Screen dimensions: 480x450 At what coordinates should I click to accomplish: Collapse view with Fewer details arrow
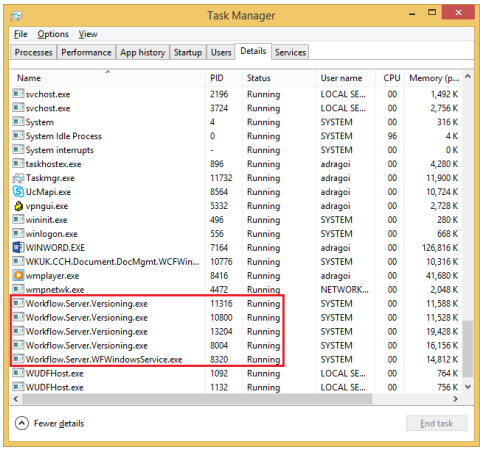point(22,423)
